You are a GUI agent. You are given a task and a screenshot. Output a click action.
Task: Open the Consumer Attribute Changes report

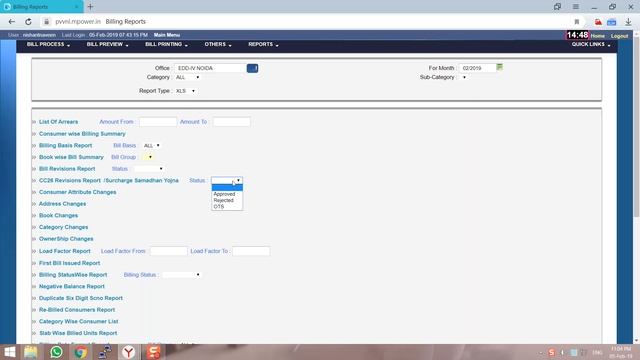click(78, 192)
